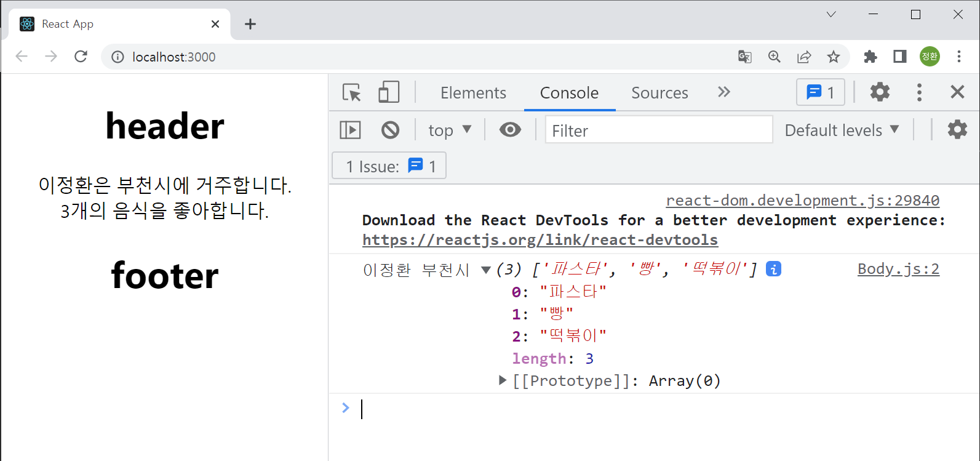Click text 3개의 음식을 좋아합니다.
This screenshot has height=461, width=980.
point(165,210)
